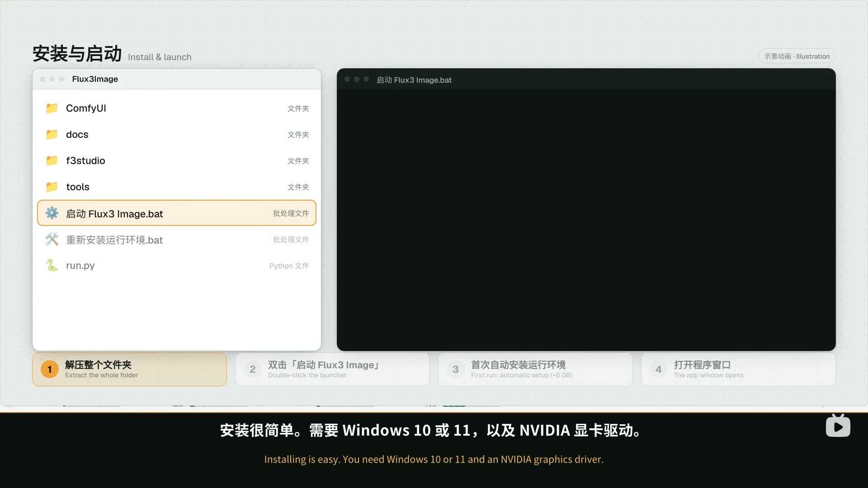This screenshot has height=488, width=868.
Task: Select step 2 双击「启动 Flux3 Image」 card
Action: point(332,369)
